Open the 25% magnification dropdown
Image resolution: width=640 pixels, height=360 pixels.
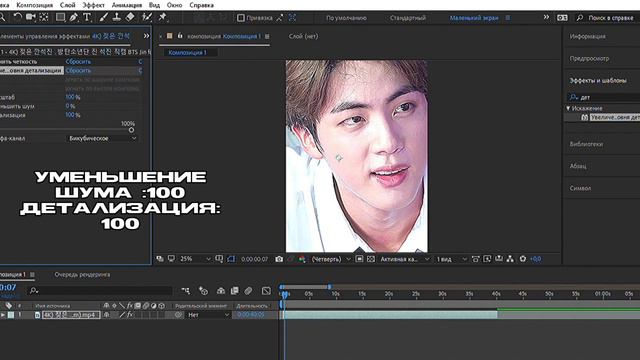point(196,259)
